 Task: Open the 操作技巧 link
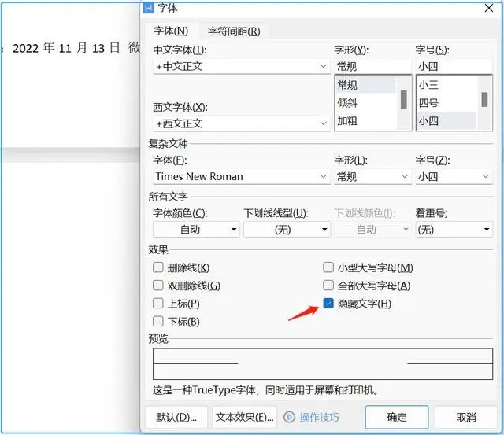[x=319, y=417]
